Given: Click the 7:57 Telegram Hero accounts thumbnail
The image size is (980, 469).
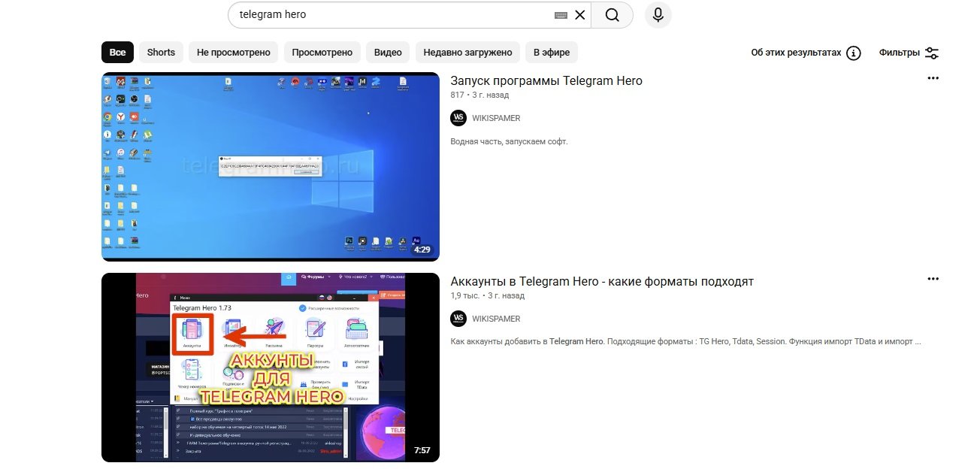Looking at the screenshot, I should [271, 368].
